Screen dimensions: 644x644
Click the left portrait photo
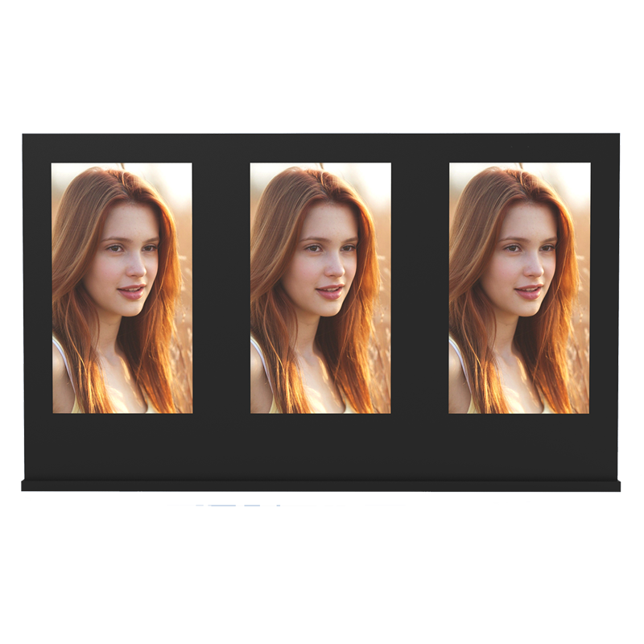coord(122,287)
